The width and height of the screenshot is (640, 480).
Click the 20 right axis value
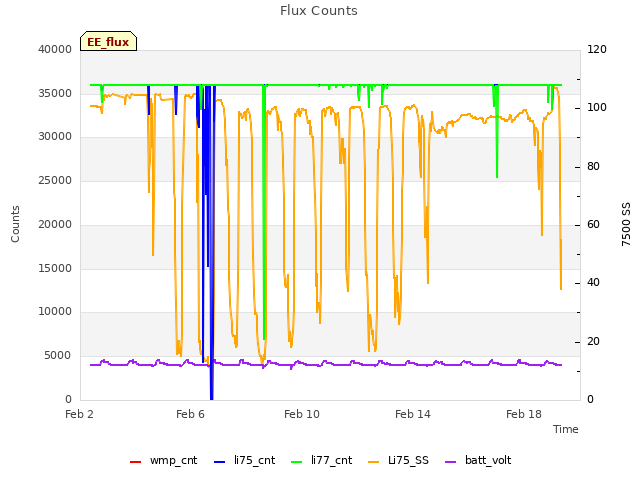593,341
